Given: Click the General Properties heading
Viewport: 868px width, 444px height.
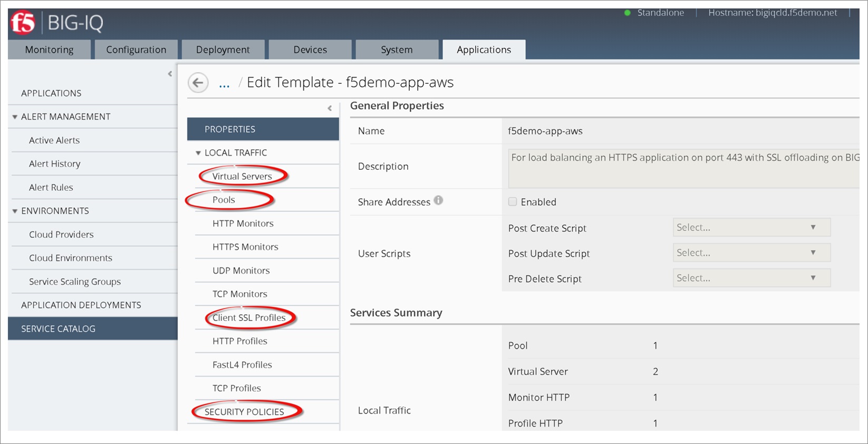Looking at the screenshot, I should (397, 105).
